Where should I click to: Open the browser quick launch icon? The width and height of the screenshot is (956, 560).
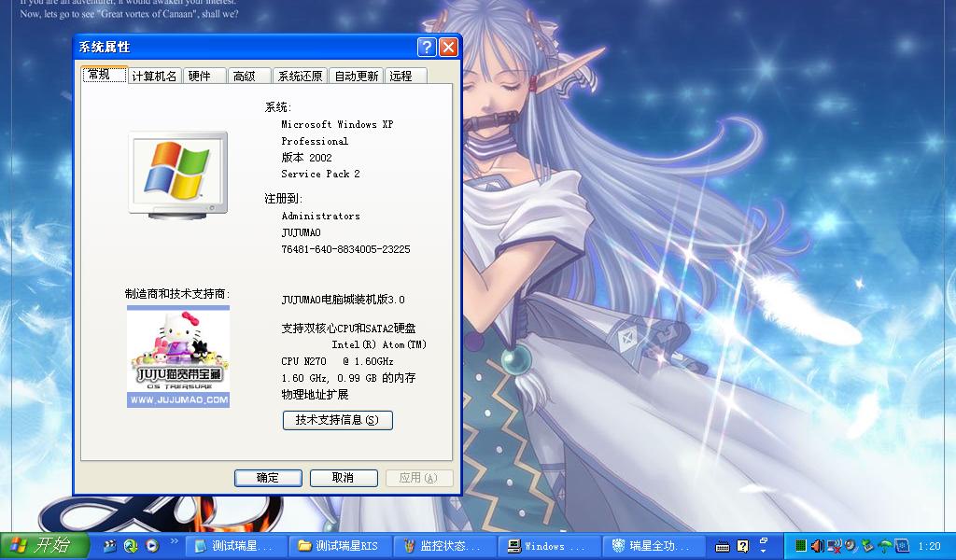(x=131, y=546)
